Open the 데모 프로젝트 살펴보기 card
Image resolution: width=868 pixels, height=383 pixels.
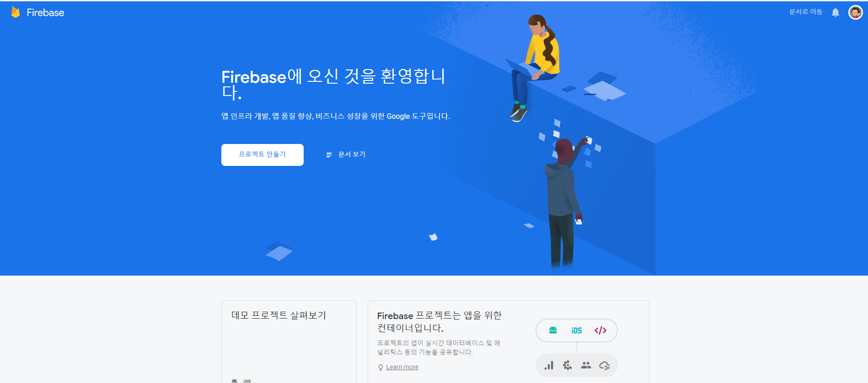tap(289, 342)
